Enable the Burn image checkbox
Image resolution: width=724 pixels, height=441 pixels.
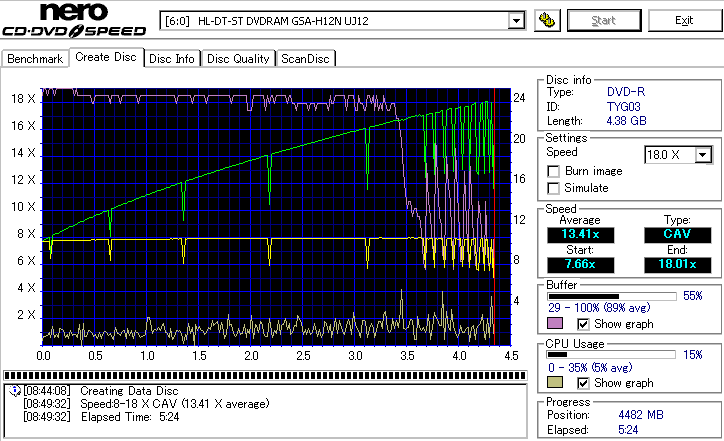tap(553, 171)
